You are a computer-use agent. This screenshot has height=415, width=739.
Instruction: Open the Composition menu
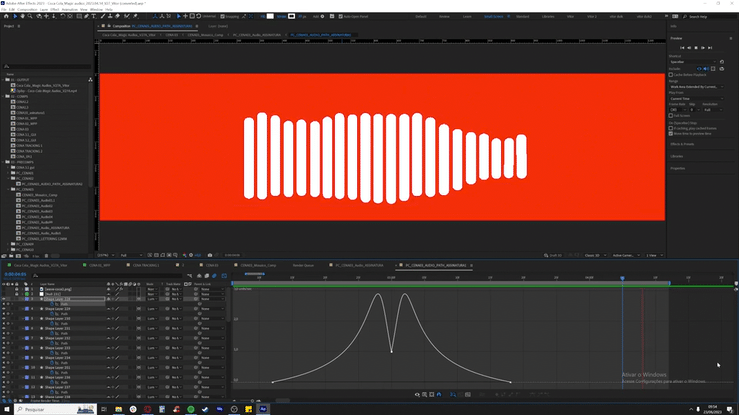tap(27, 9)
